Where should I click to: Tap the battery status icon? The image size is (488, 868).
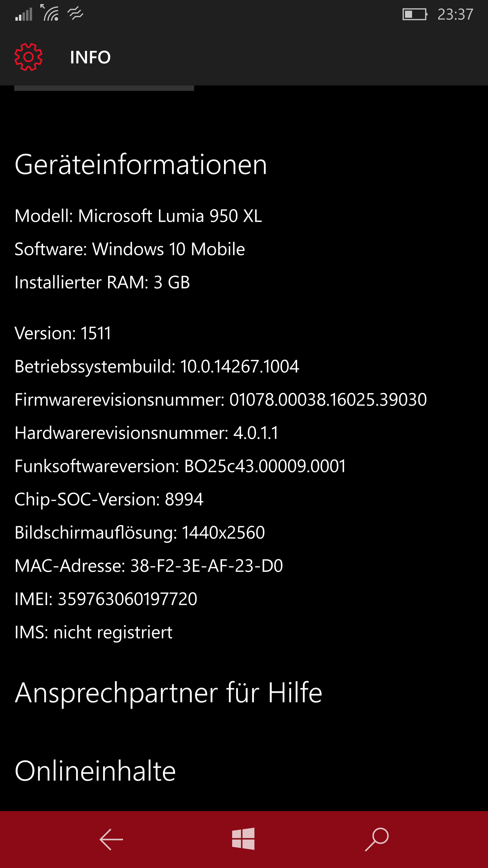(x=414, y=14)
